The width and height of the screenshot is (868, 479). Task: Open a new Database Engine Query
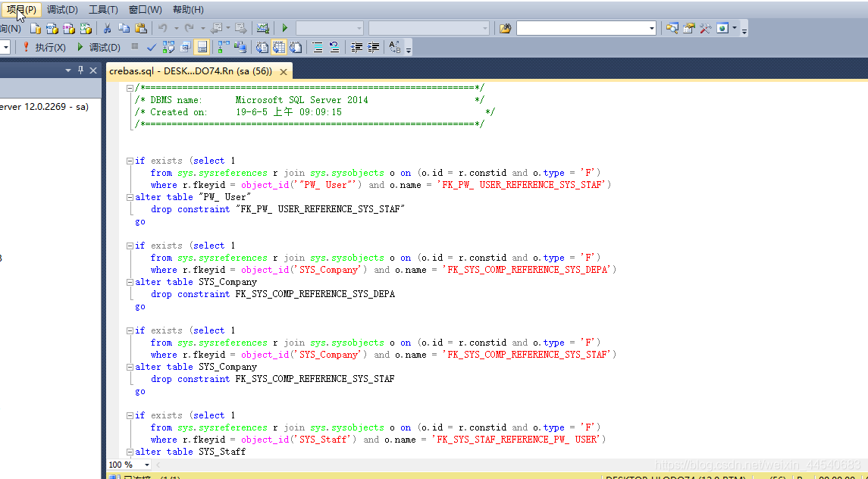click(x=36, y=28)
